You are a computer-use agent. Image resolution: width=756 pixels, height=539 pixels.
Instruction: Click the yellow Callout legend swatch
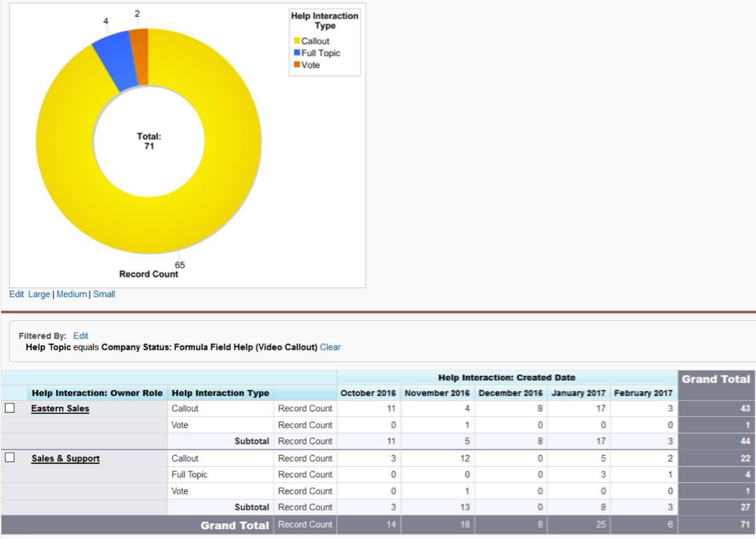point(297,40)
